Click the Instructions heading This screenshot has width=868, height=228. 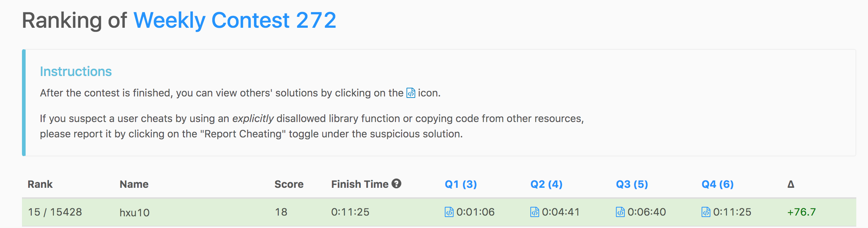pyautogui.click(x=76, y=72)
